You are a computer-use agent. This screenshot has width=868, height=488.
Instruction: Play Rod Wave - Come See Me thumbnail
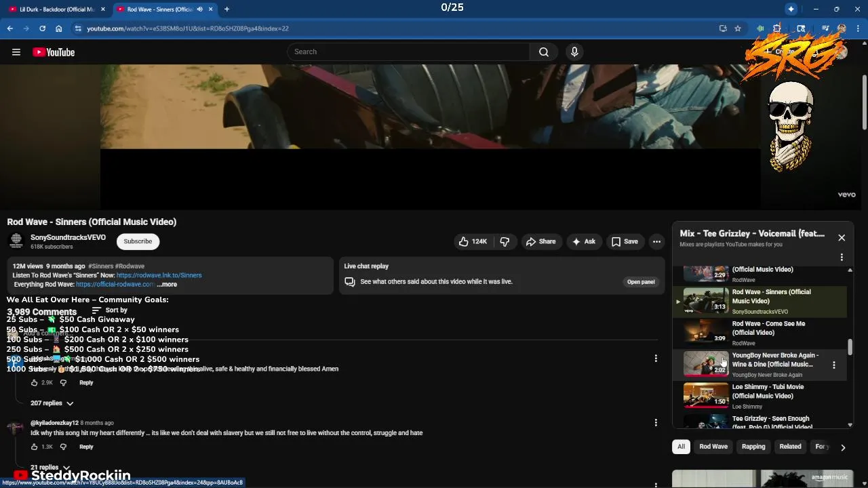(706, 332)
